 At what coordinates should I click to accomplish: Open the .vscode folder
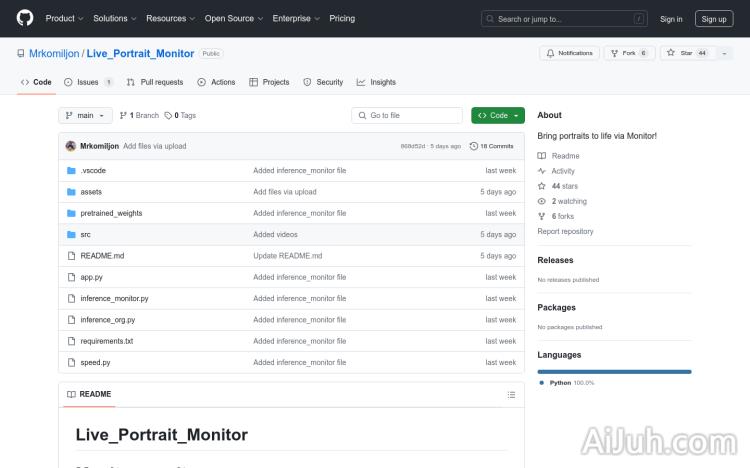[x=93, y=171]
